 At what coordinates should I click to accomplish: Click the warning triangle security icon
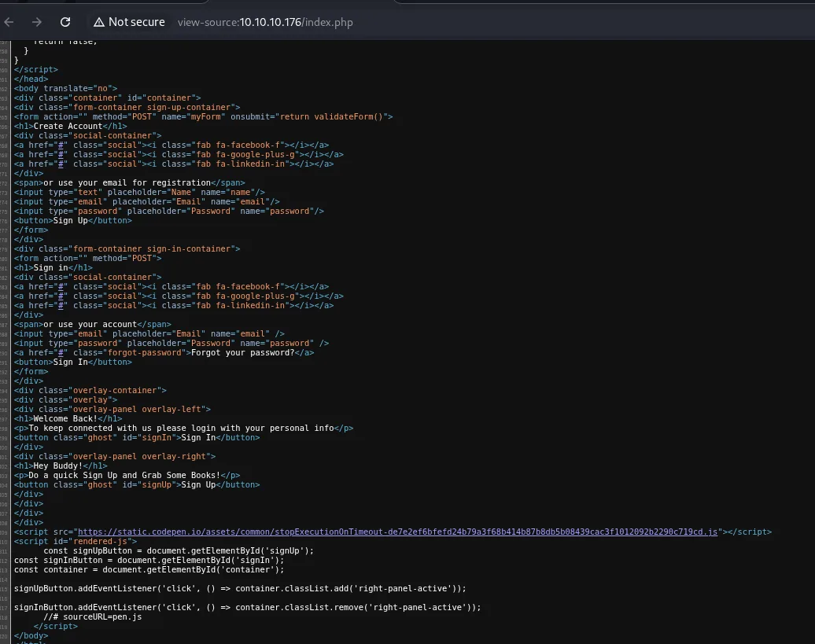(99, 22)
